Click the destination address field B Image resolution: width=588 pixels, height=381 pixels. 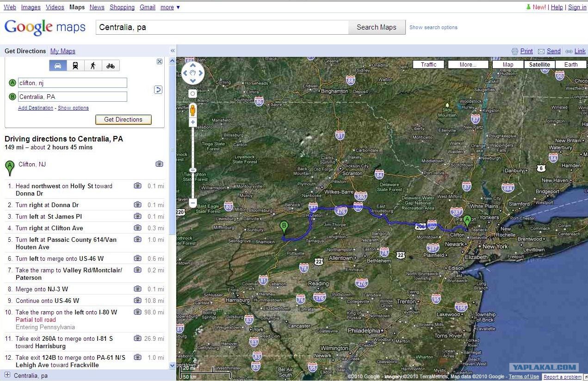pos(73,97)
